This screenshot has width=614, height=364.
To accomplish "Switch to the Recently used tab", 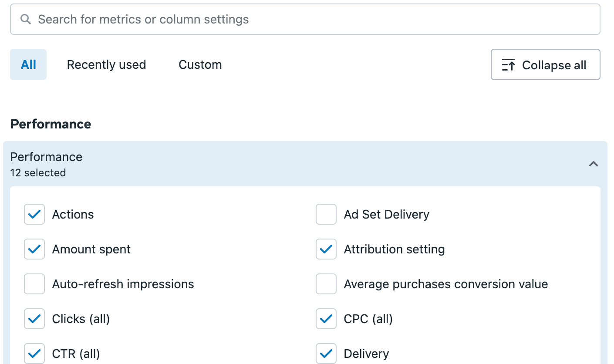I will point(106,64).
